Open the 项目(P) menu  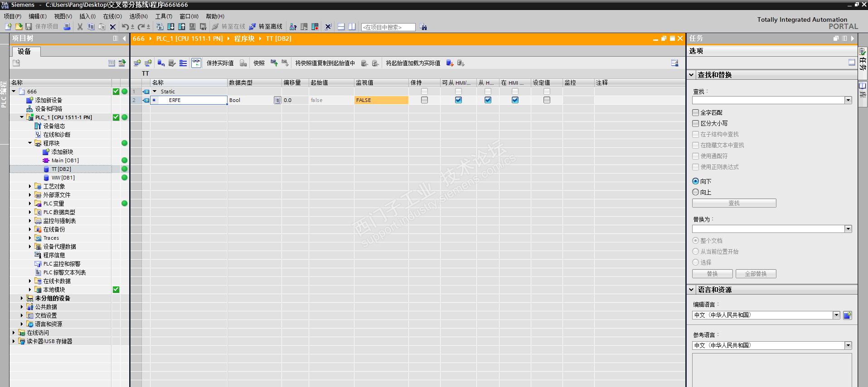13,16
